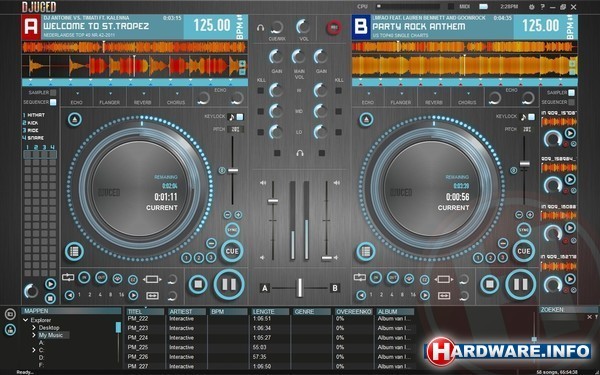
Task: Stop playback on deck B
Action: tap(489, 285)
